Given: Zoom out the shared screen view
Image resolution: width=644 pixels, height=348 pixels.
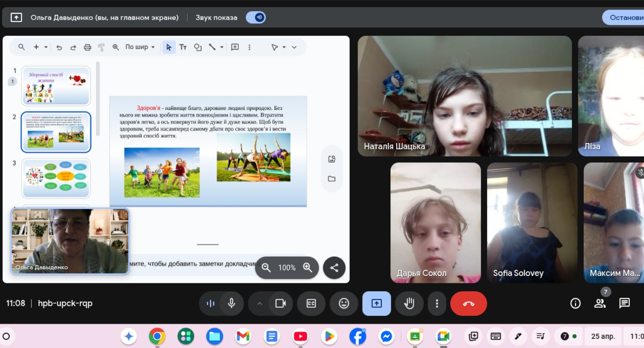Looking at the screenshot, I should (x=266, y=268).
